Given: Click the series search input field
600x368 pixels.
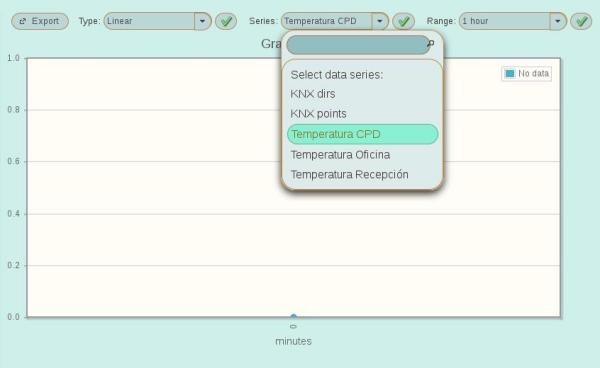Looking at the screenshot, I should point(357,45).
